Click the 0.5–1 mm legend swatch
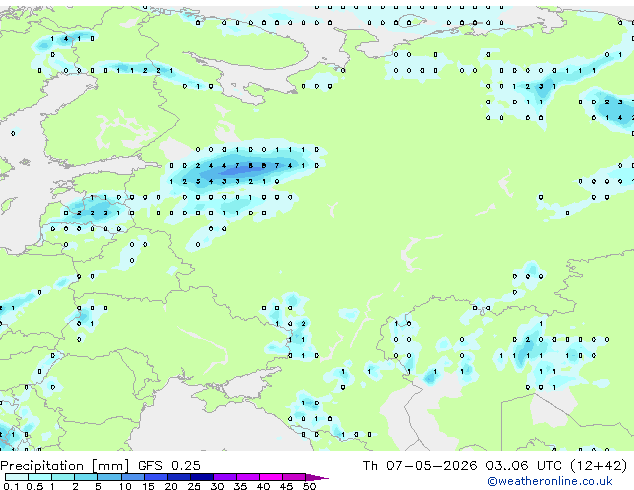The height and width of the screenshot is (490, 634). [x=40, y=477]
